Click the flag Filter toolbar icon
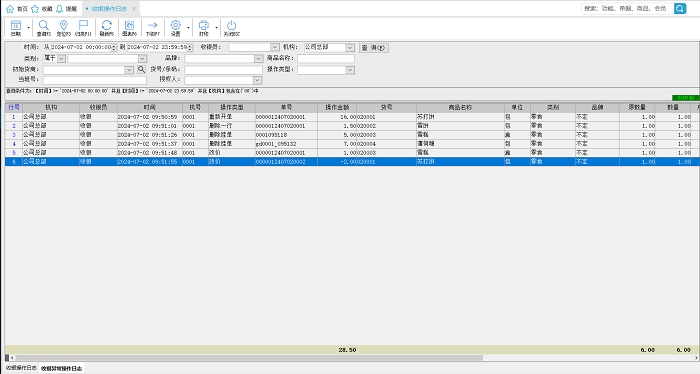This screenshot has height=374, width=700. pyautogui.click(x=83, y=28)
